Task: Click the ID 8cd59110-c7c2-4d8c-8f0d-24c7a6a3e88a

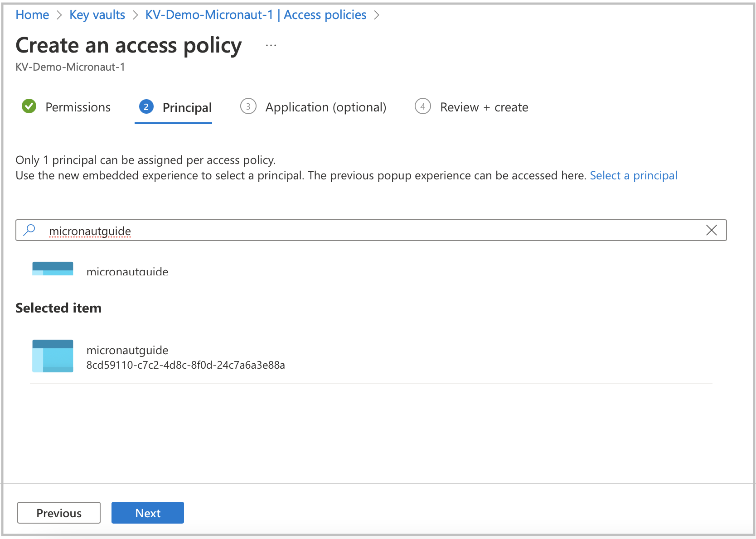Action: tap(186, 365)
